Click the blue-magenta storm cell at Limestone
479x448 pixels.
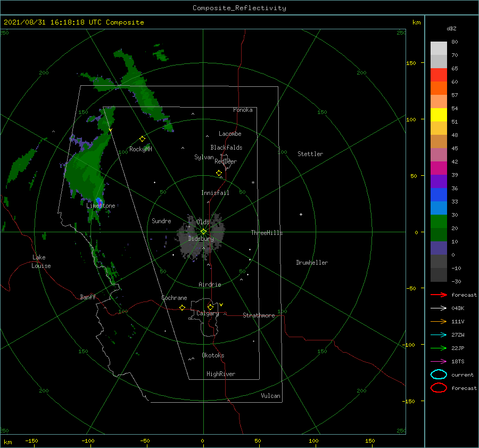coord(99,202)
